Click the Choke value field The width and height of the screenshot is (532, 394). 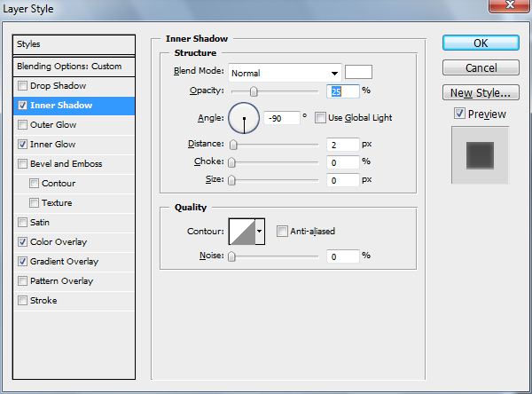tap(342, 162)
